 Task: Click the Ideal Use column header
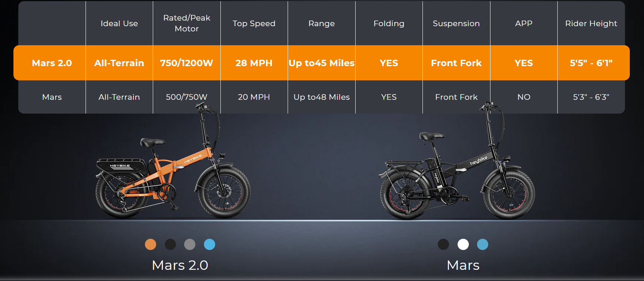pyautogui.click(x=119, y=23)
